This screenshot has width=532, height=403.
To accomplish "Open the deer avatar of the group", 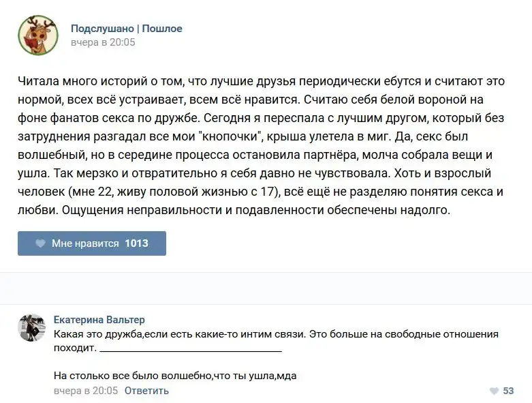I will (x=37, y=35).
